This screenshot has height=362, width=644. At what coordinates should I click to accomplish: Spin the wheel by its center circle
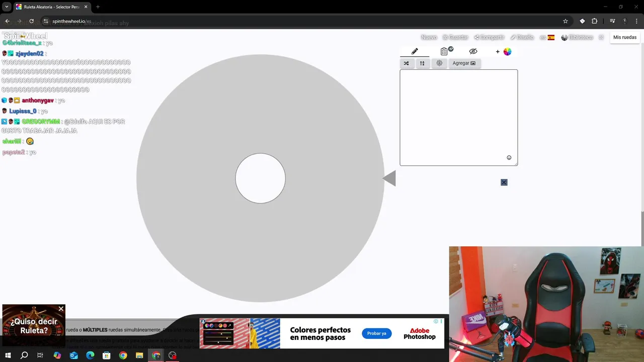pos(261,178)
